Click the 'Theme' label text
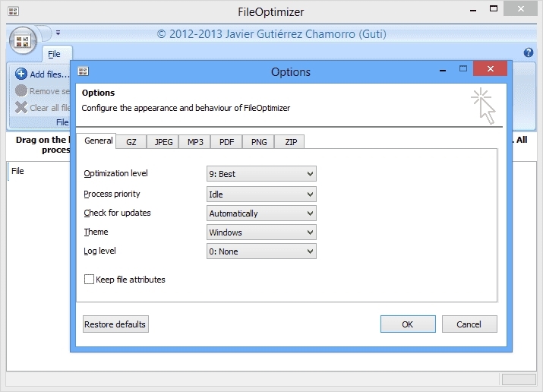543x392 pixels. click(x=96, y=232)
